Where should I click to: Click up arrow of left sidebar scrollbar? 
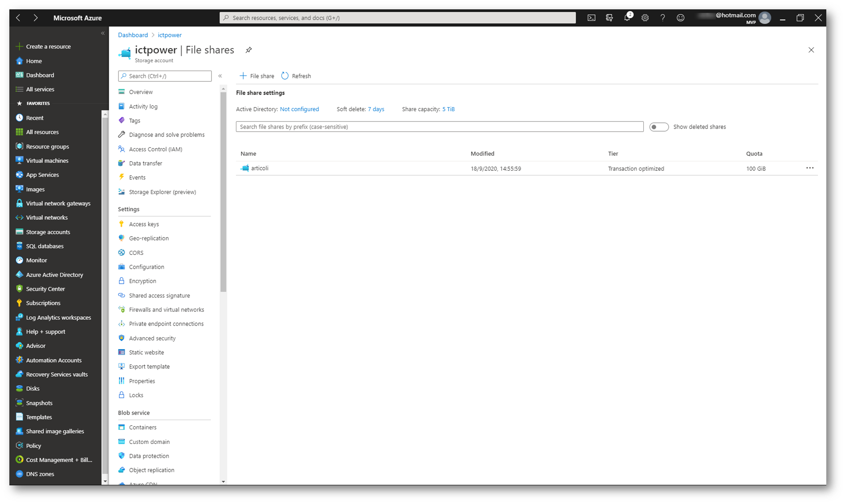tap(105, 114)
